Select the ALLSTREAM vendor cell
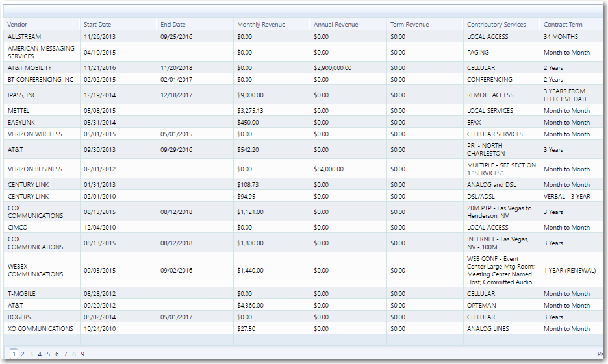 coord(42,36)
